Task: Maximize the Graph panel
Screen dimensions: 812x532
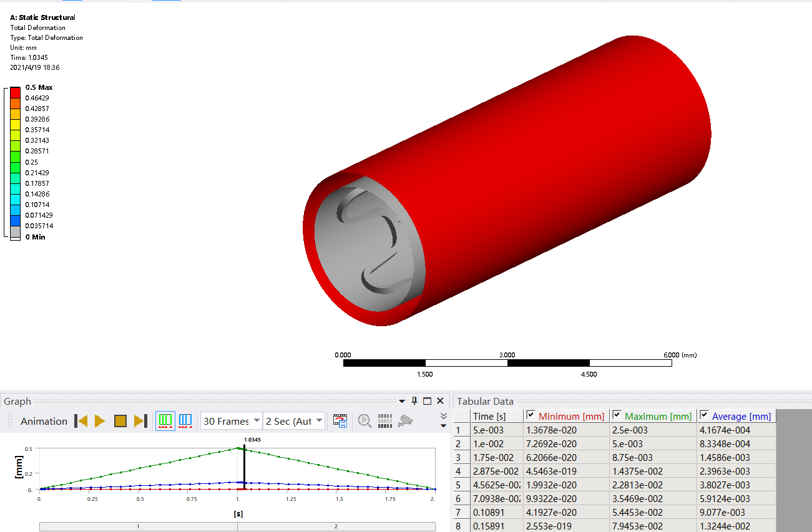Action: tap(428, 401)
